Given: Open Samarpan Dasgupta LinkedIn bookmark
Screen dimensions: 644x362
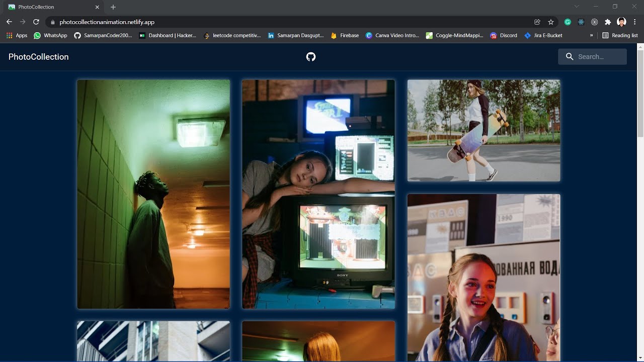Looking at the screenshot, I should [296, 36].
